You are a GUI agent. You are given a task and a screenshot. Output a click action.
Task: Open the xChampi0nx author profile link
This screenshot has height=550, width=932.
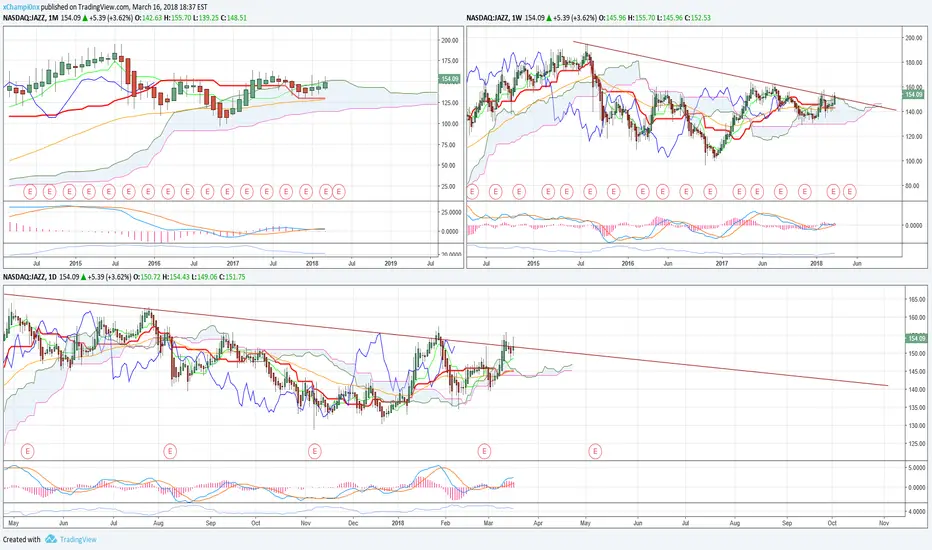pyautogui.click(x=21, y=7)
